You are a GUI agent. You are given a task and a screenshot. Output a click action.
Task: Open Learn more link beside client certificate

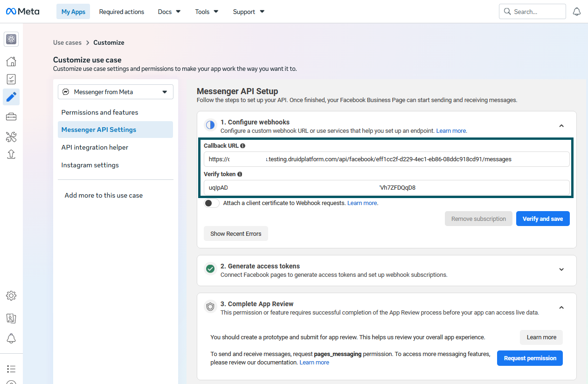(363, 203)
